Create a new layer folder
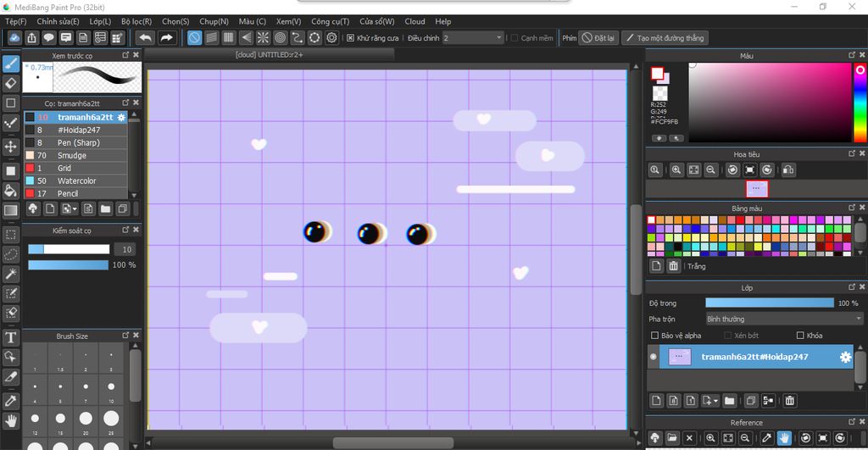 730,400
